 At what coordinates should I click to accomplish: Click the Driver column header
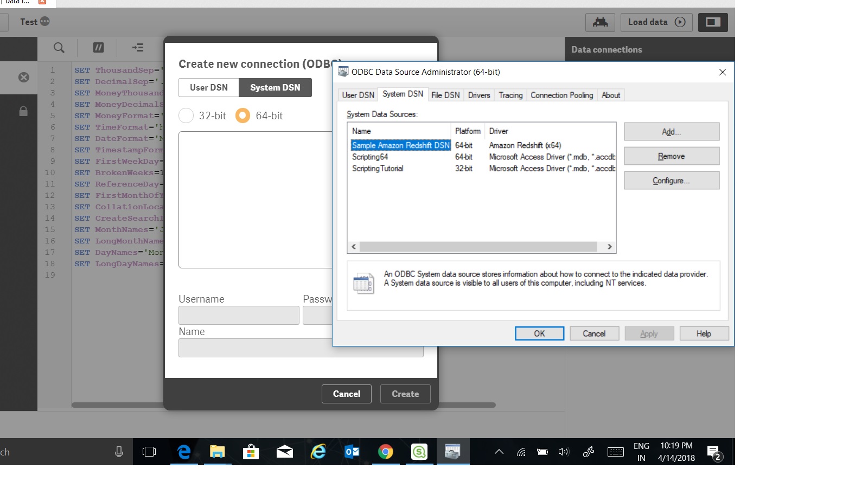550,131
